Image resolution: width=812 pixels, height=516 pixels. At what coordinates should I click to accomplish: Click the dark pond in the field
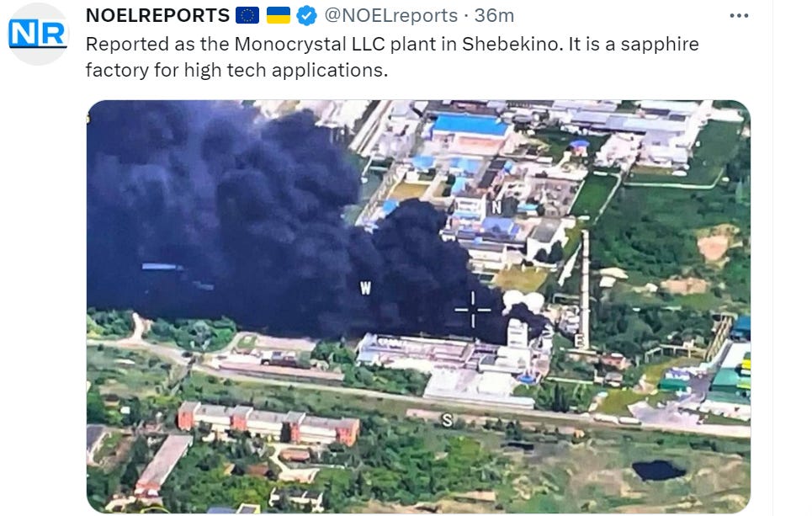click(659, 471)
